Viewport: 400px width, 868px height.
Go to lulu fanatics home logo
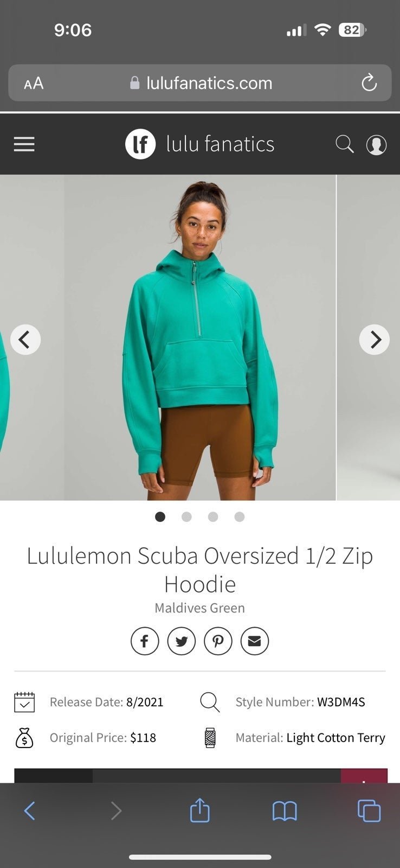200,144
